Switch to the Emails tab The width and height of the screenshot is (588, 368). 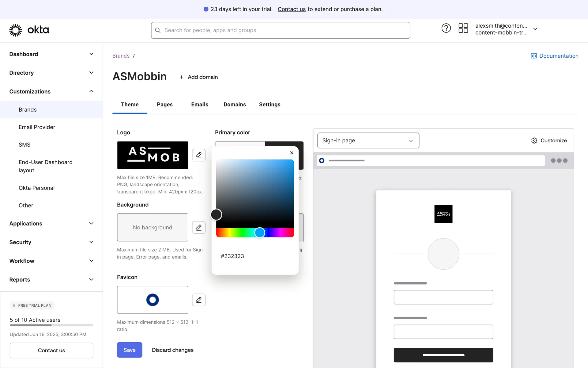click(x=199, y=105)
